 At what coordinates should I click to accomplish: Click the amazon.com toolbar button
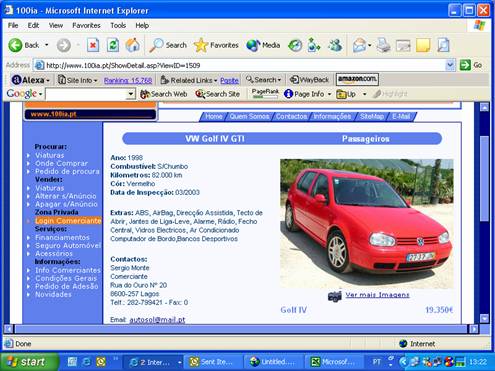(x=357, y=79)
